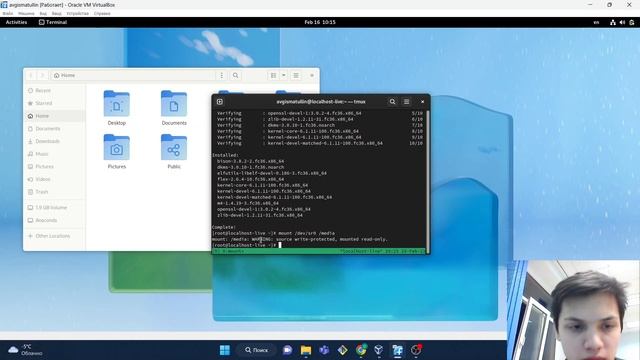
Task: Open the Terminal app menu in top bar
Action: tap(53, 22)
